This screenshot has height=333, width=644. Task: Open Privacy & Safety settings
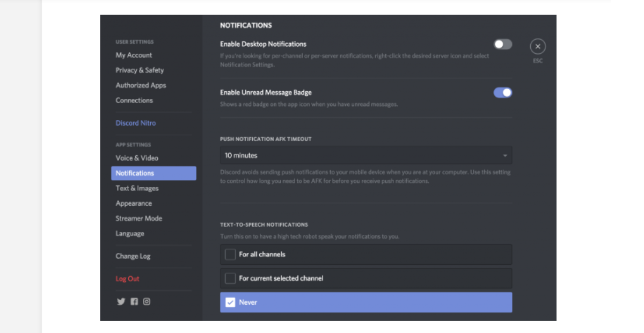[x=140, y=70]
